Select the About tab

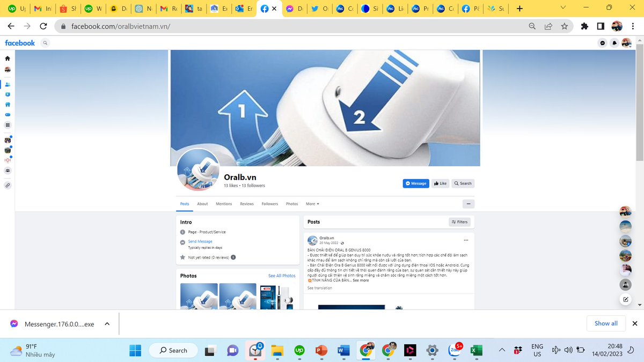point(202,204)
